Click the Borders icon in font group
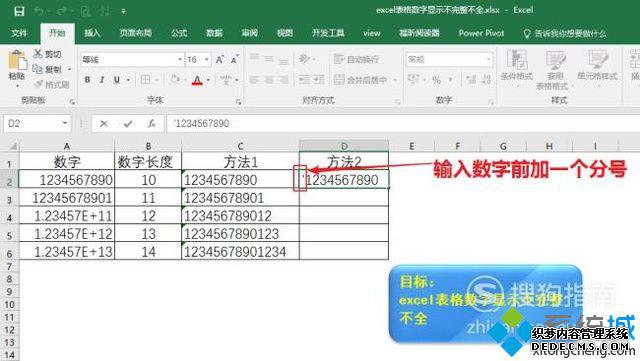Viewport: 640px width, 361px height. [145, 80]
